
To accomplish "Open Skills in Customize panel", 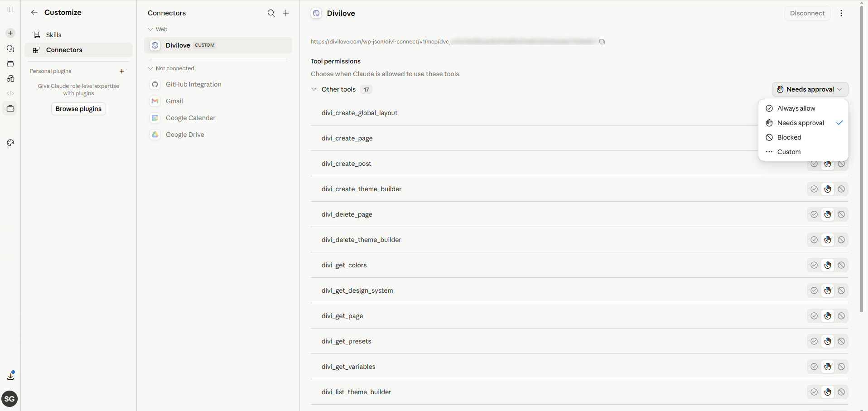I will (78, 35).
